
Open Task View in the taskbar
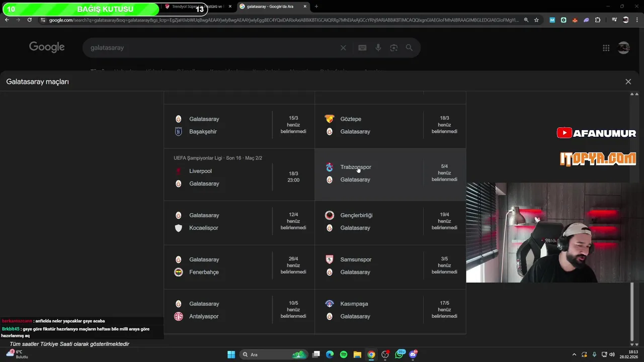click(x=316, y=354)
